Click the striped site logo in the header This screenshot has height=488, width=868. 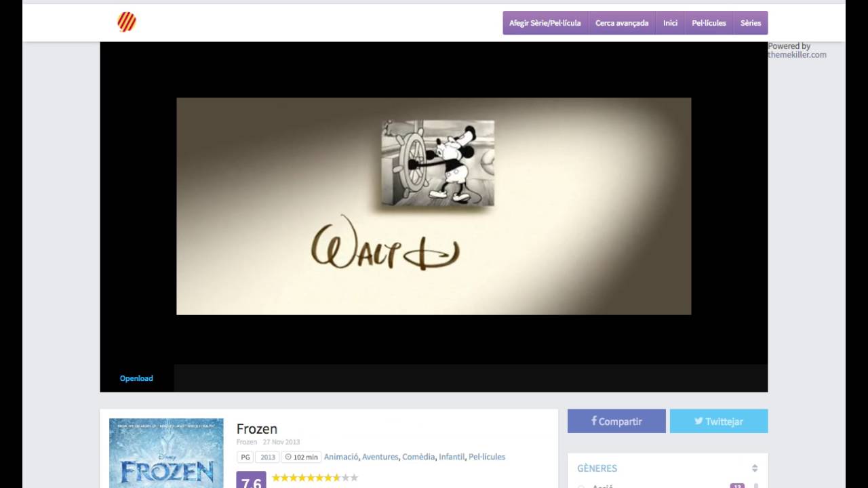(127, 22)
